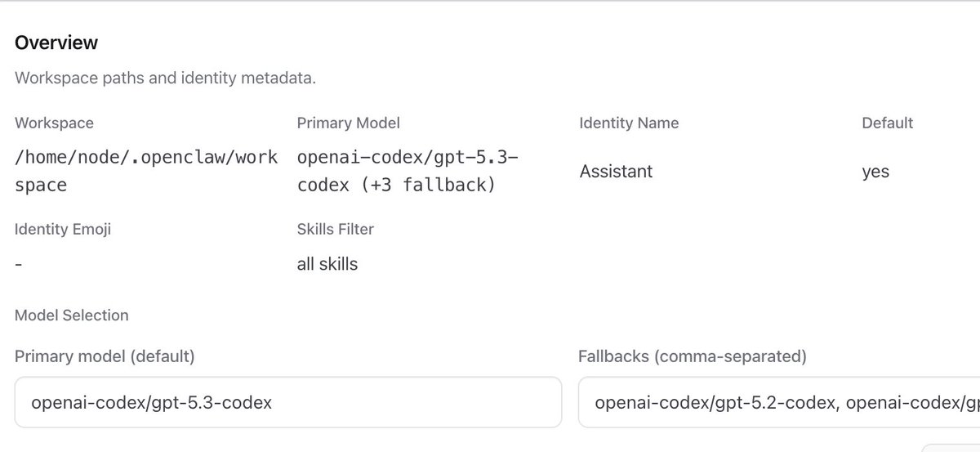Screen dimensions: 980x452
Task: Click the partially visible button at bottom right
Action: point(951,448)
